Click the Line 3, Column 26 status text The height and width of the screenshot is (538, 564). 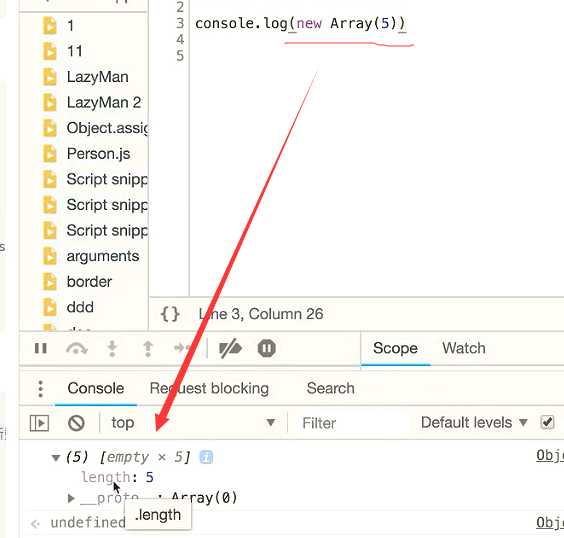point(261,314)
